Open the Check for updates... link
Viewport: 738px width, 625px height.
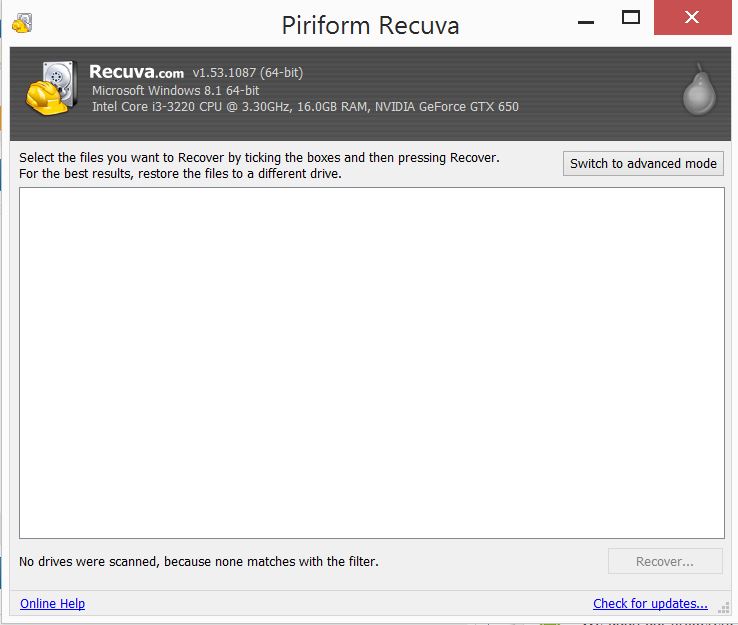coord(650,603)
